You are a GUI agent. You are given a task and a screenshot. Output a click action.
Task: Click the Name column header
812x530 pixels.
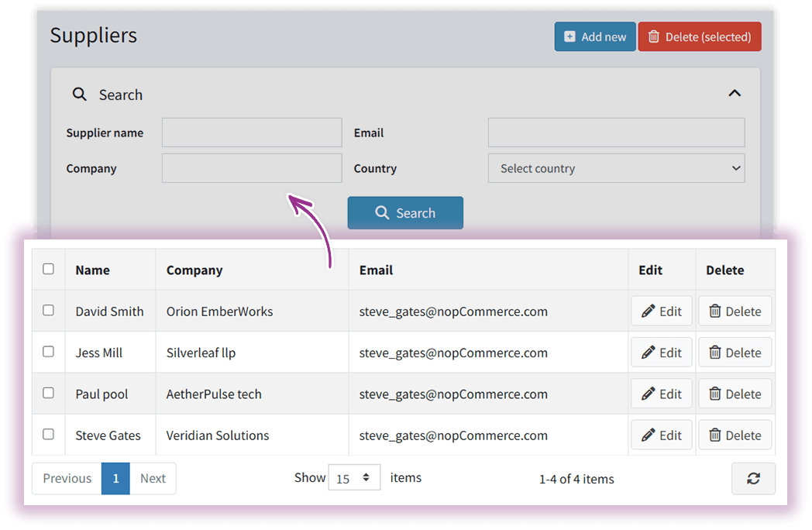pyautogui.click(x=91, y=270)
